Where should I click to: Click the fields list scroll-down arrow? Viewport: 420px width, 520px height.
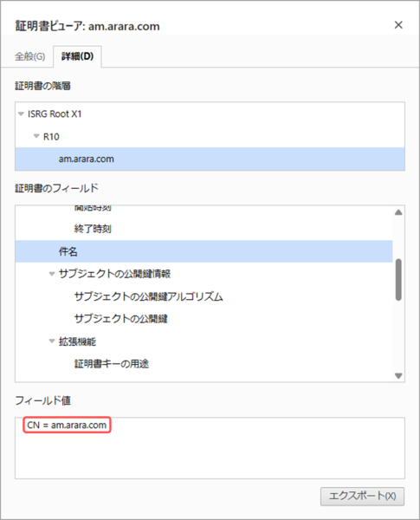click(x=399, y=376)
